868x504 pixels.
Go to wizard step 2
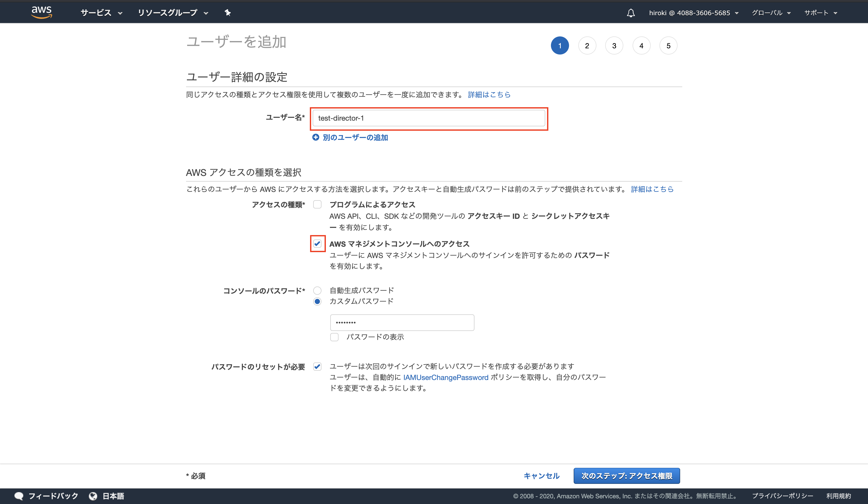click(x=587, y=45)
